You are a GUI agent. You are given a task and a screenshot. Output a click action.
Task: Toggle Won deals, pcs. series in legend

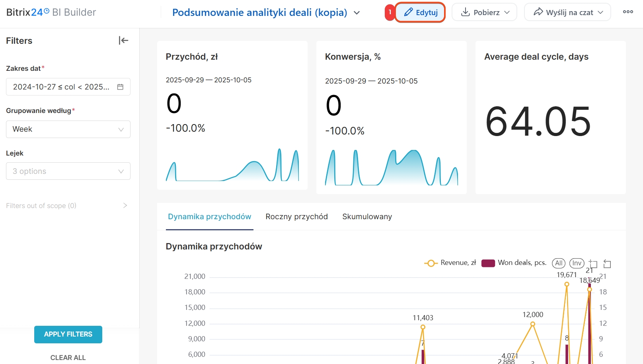point(514,263)
